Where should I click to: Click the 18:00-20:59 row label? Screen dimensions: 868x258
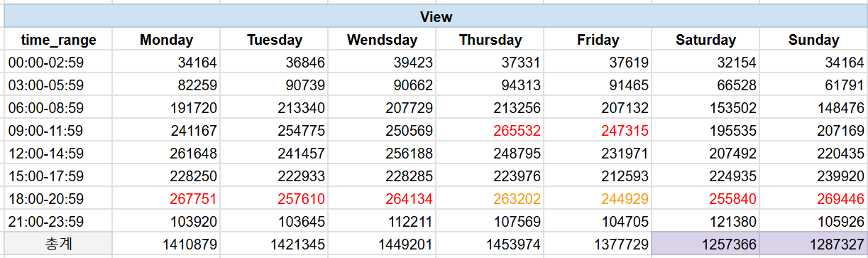point(58,199)
